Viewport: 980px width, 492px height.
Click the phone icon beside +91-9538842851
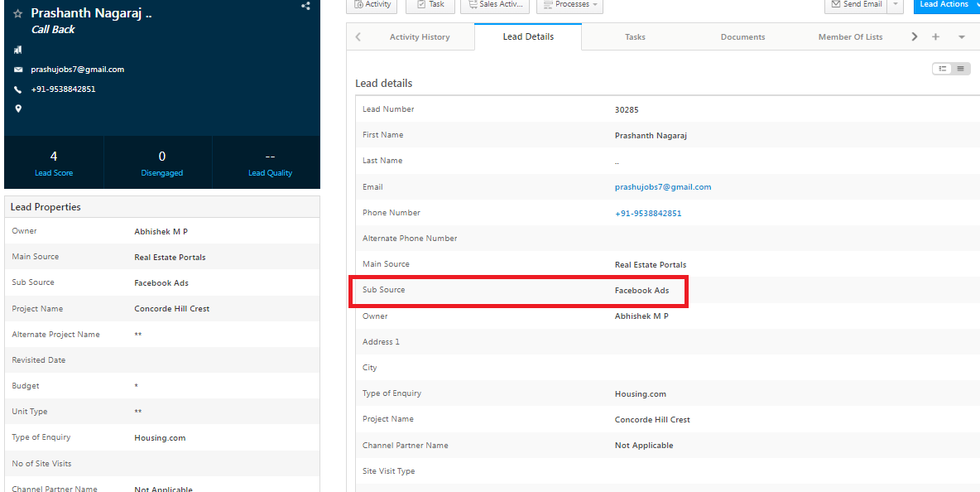18,89
